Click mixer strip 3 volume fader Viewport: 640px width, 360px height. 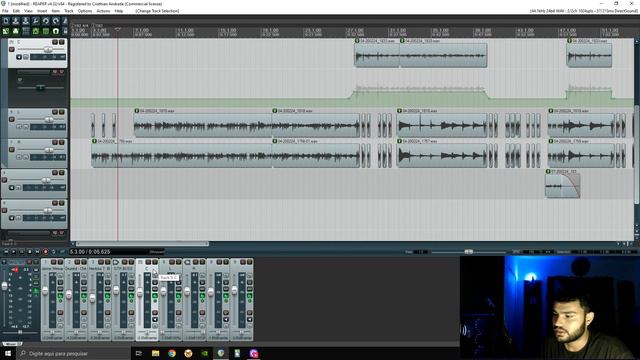click(93, 299)
